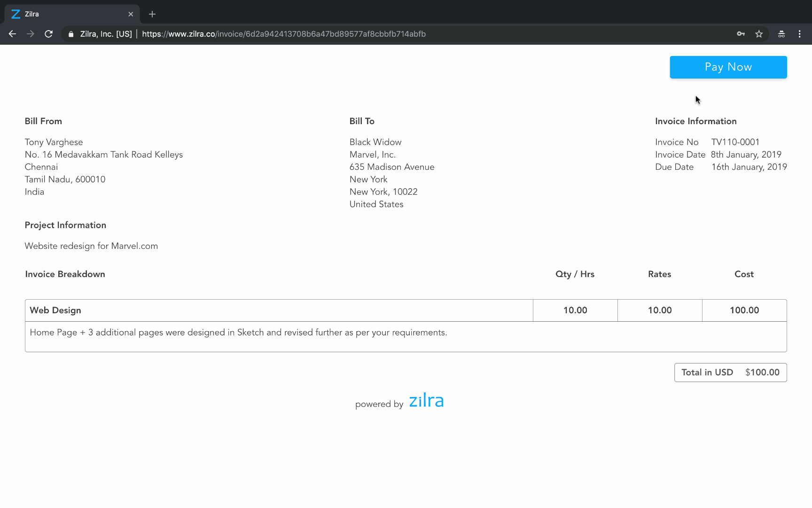The image size is (812, 508).
Task: Close the Zilra tab
Action: pyautogui.click(x=131, y=14)
